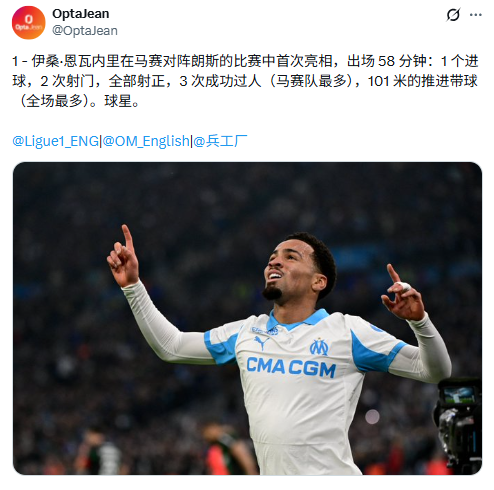Click the tweet text starting with 伊桑·恩瓦内里
The height and width of the screenshot is (490, 494).
point(245,81)
